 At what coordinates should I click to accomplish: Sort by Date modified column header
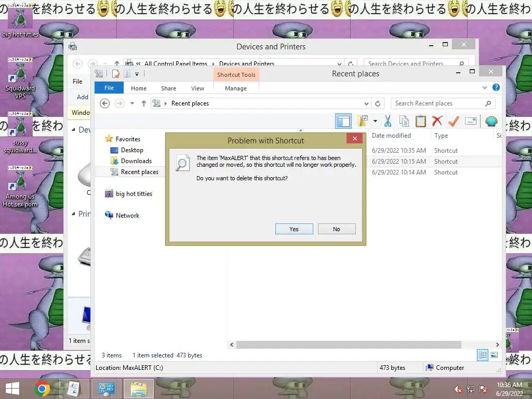click(391, 136)
